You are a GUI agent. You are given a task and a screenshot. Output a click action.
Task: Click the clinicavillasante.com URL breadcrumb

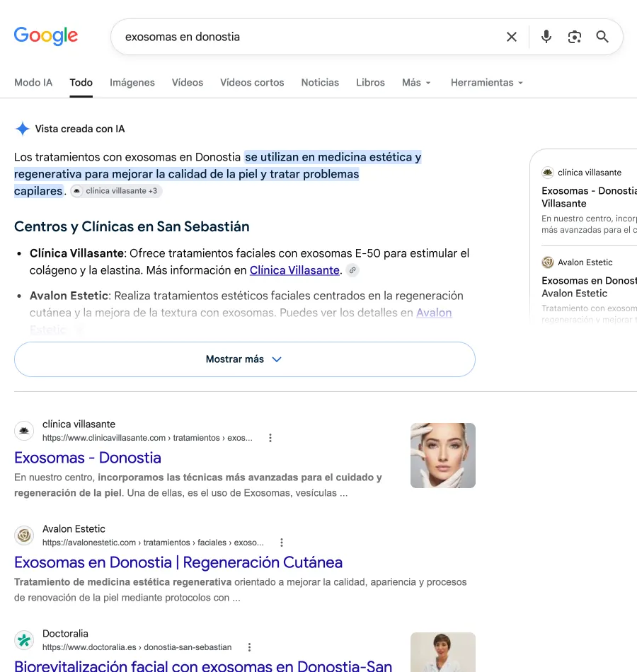tap(147, 438)
